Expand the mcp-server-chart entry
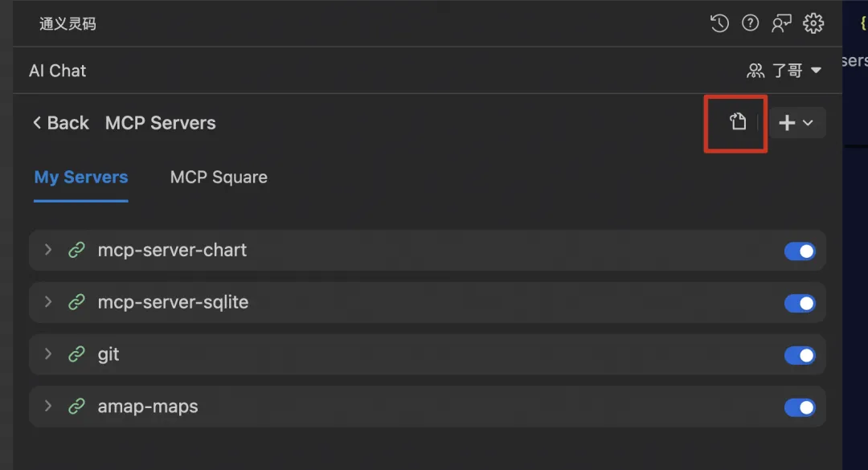 pos(48,251)
